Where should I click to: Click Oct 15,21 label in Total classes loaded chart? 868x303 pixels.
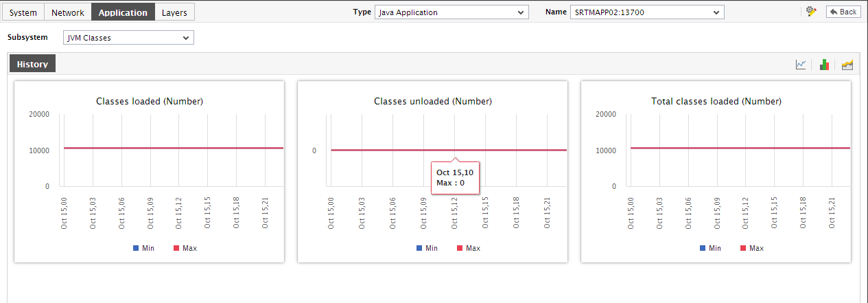pos(831,212)
